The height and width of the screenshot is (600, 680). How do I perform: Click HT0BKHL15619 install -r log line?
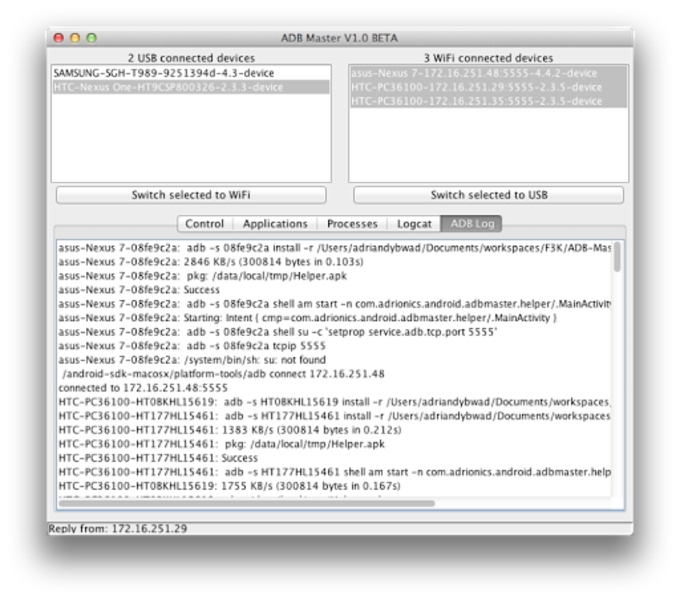click(334, 402)
